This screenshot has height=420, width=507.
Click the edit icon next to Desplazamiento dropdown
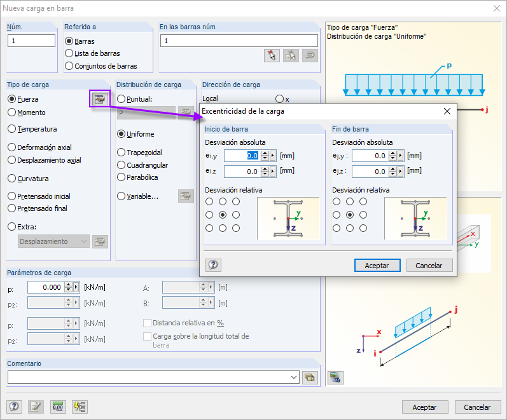tap(100, 241)
